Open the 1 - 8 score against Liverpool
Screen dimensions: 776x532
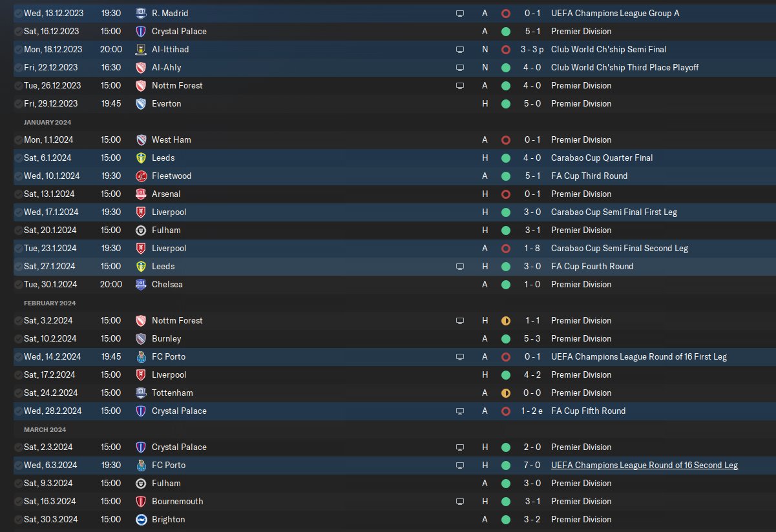[530, 248]
